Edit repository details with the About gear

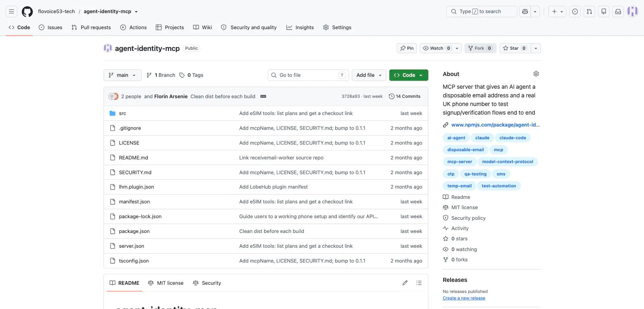536,74
